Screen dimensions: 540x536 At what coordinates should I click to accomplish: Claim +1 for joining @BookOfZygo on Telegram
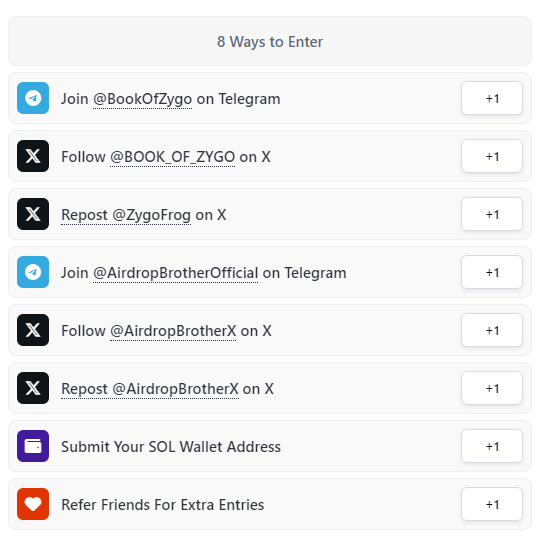pyautogui.click(x=492, y=98)
